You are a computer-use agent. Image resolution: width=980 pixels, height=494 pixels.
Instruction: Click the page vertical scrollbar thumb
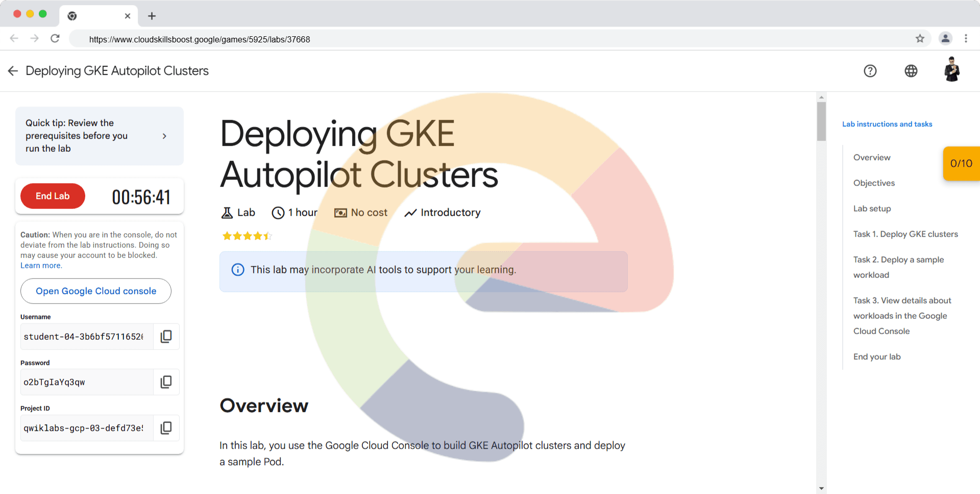point(821,121)
